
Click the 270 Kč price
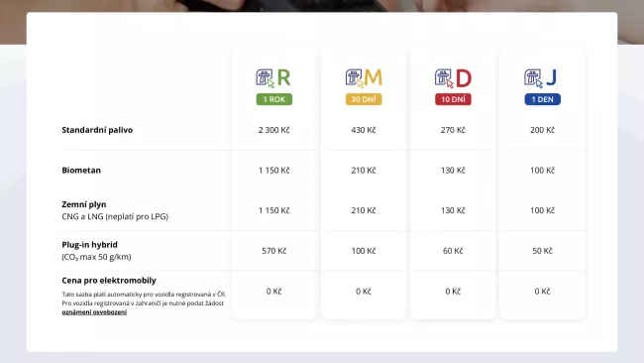[453, 130]
